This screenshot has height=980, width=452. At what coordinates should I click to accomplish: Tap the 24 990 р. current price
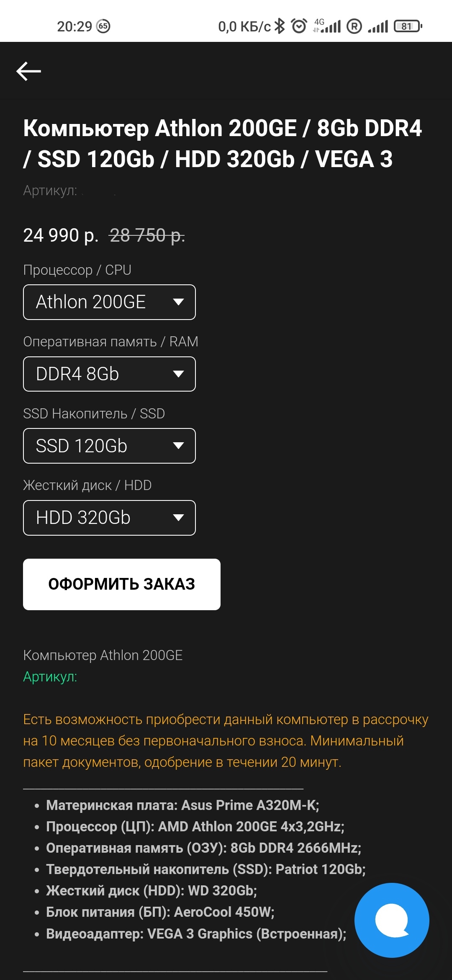pyautogui.click(x=61, y=235)
